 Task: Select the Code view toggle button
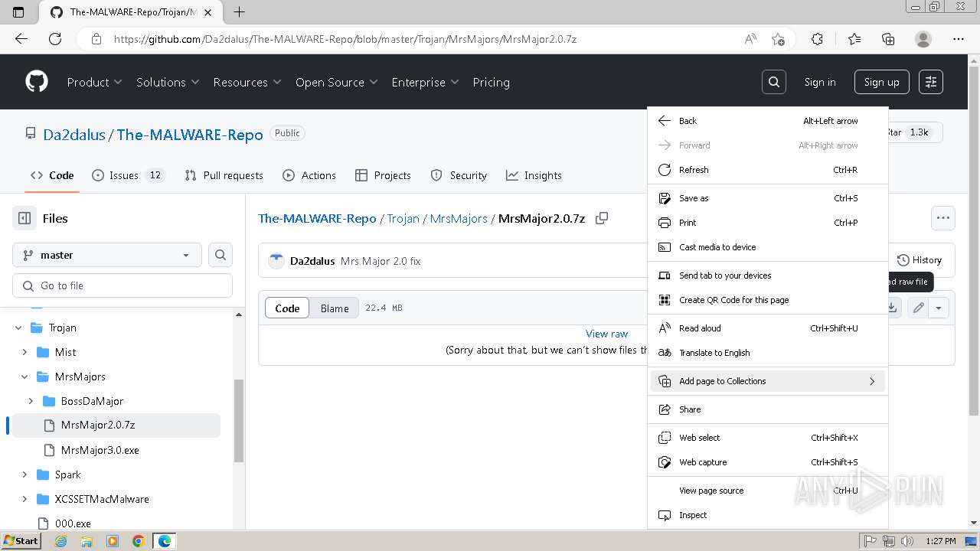point(287,308)
